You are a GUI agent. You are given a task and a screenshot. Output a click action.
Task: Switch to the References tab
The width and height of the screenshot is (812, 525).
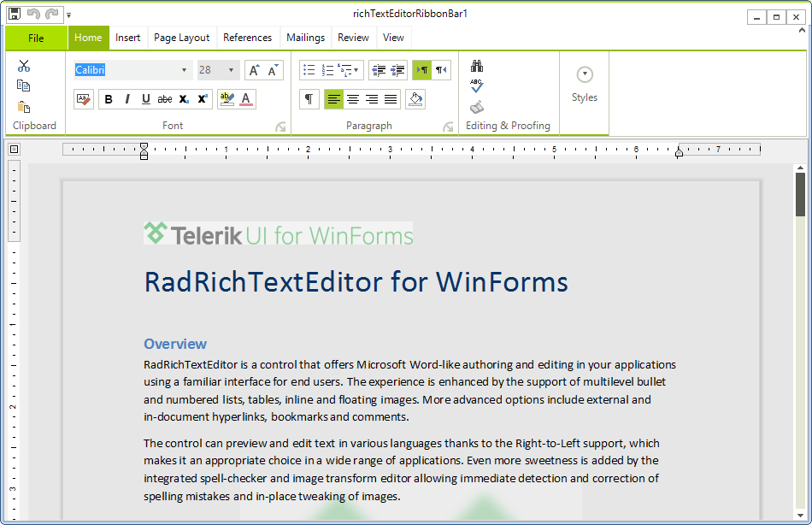coord(248,38)
